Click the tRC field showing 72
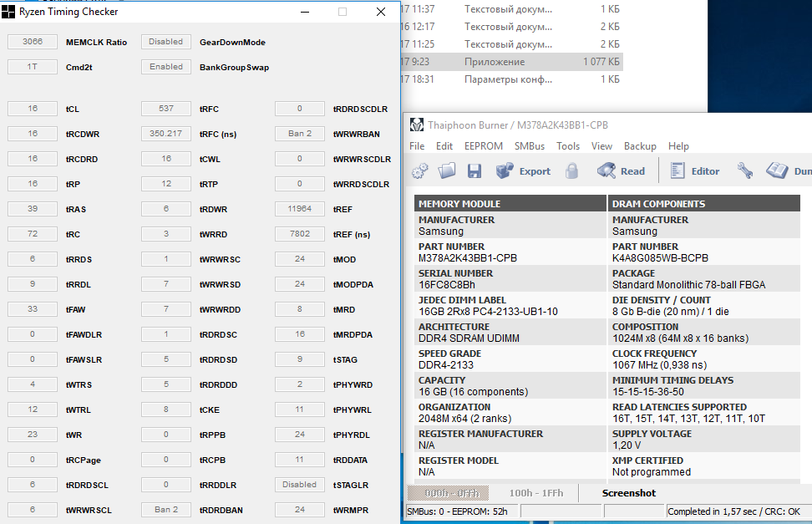Image resolution: width=812 pixels, height=524 pixels. 33,234
